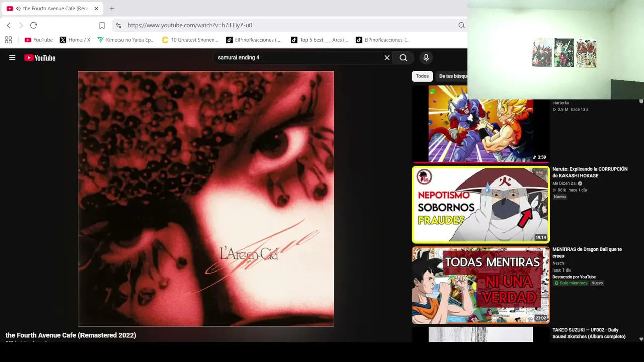Open the Todas Mentiras Dragon Ball thumbnail
Viewport: 644px width, 362px height.
pyautogui.click(x=480, y=285)
